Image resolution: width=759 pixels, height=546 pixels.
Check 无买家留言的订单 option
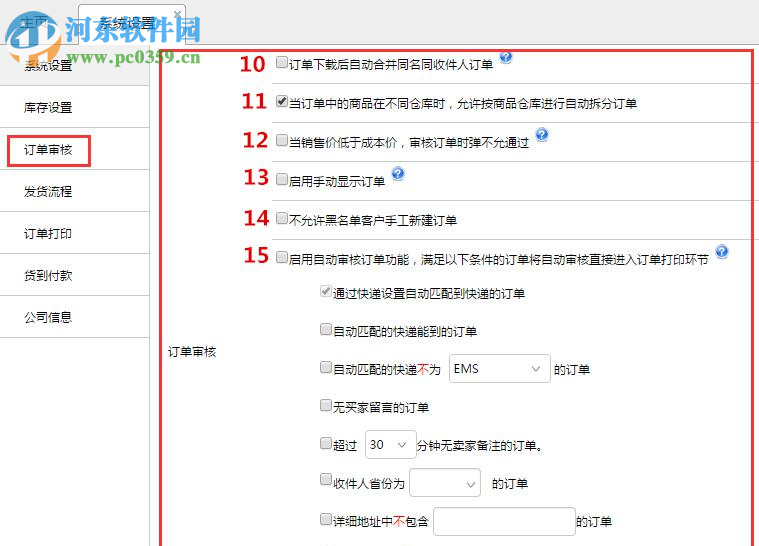pos(326,405)
